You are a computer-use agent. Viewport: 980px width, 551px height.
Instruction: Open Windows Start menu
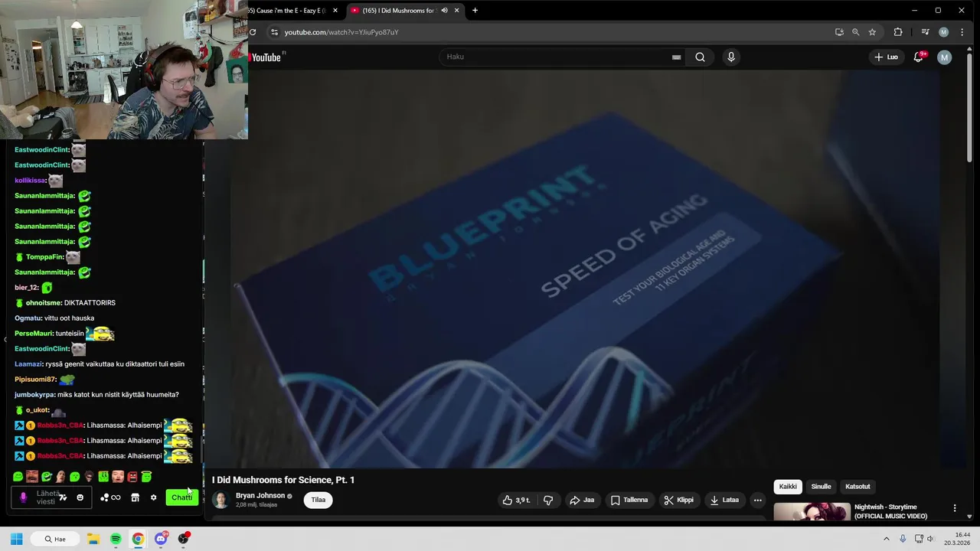pyautogui.click(x=16, y=539)
